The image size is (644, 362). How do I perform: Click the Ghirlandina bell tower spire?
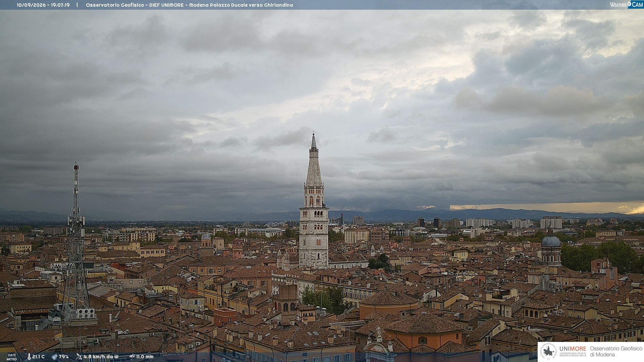tap(314, 161)
